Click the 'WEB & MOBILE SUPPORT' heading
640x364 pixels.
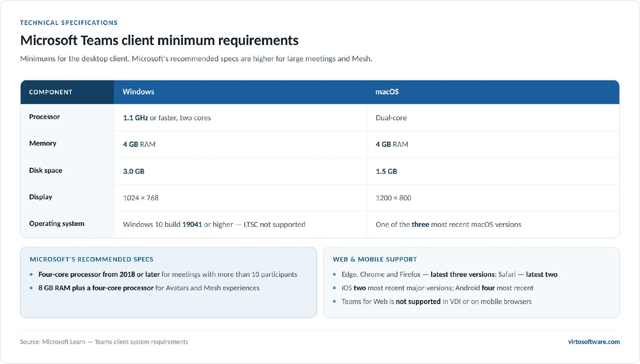(x=375, y=259)
